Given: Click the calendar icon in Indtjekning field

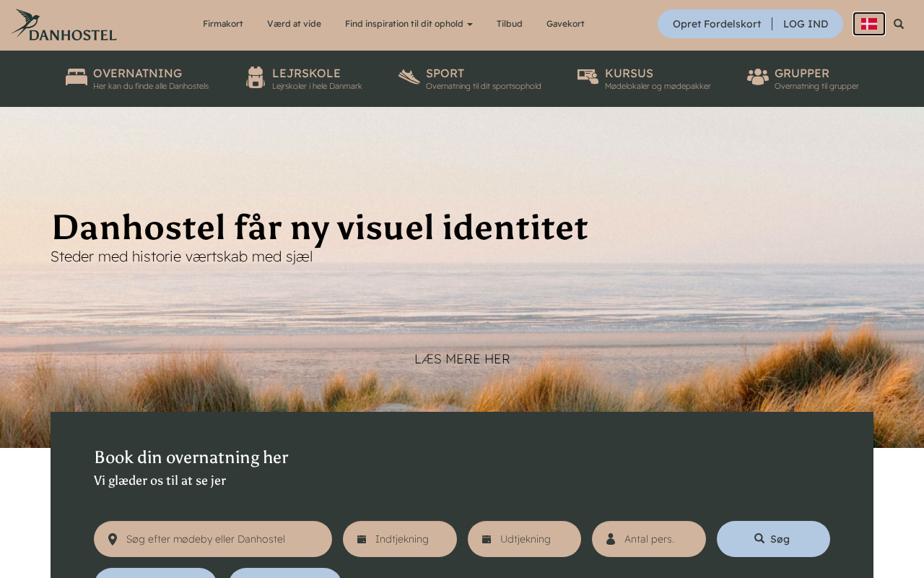Looking at the screenshot, I should click(x=362, y=539).
